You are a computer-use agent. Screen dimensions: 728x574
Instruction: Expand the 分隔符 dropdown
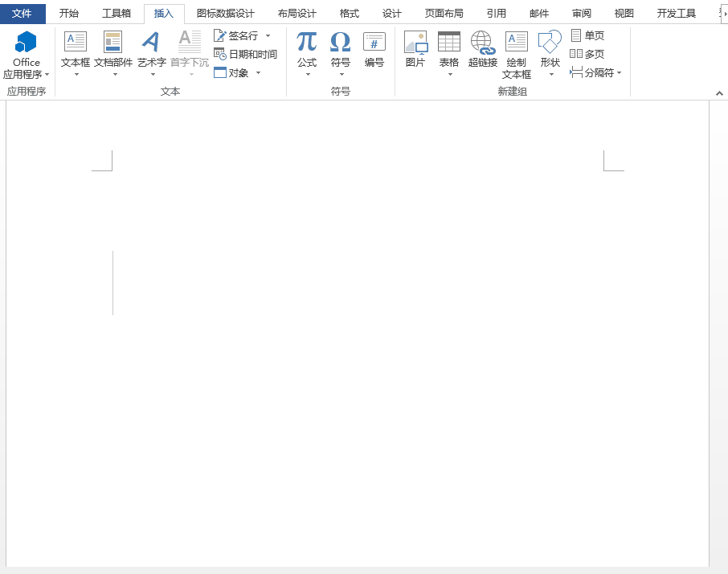(x=620, y=72)
